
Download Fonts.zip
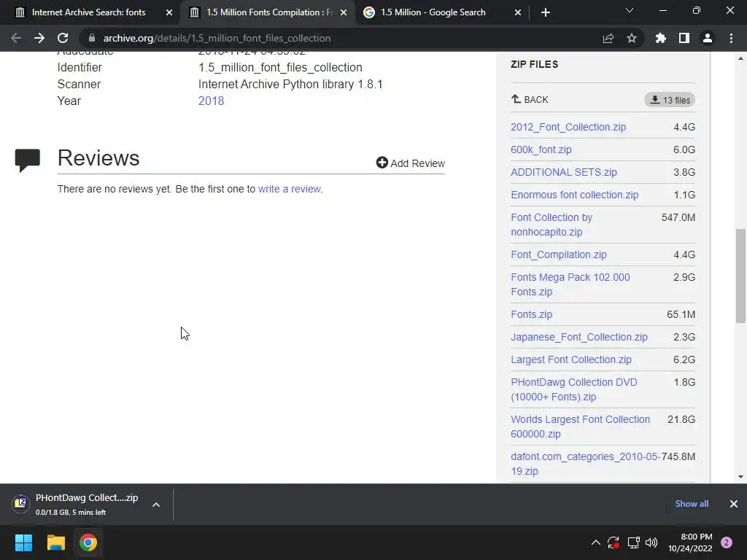click(x=532, y=314)
